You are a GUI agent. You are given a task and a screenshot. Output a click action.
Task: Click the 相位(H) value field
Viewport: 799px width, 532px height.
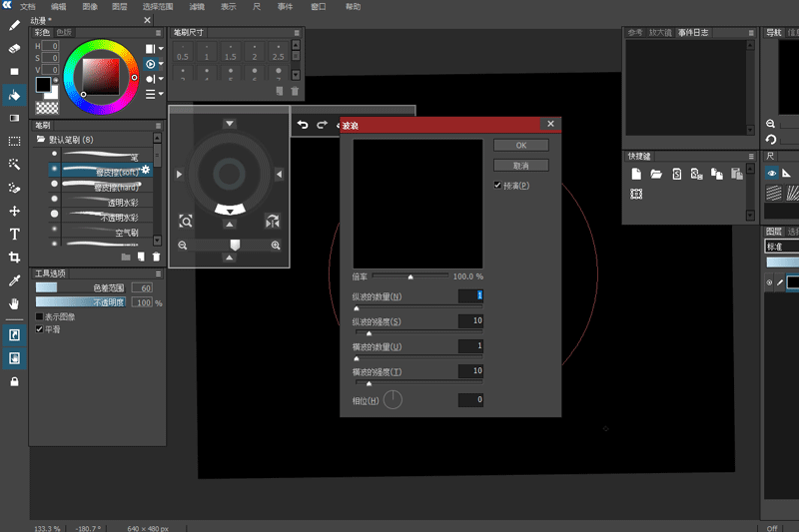470,399
